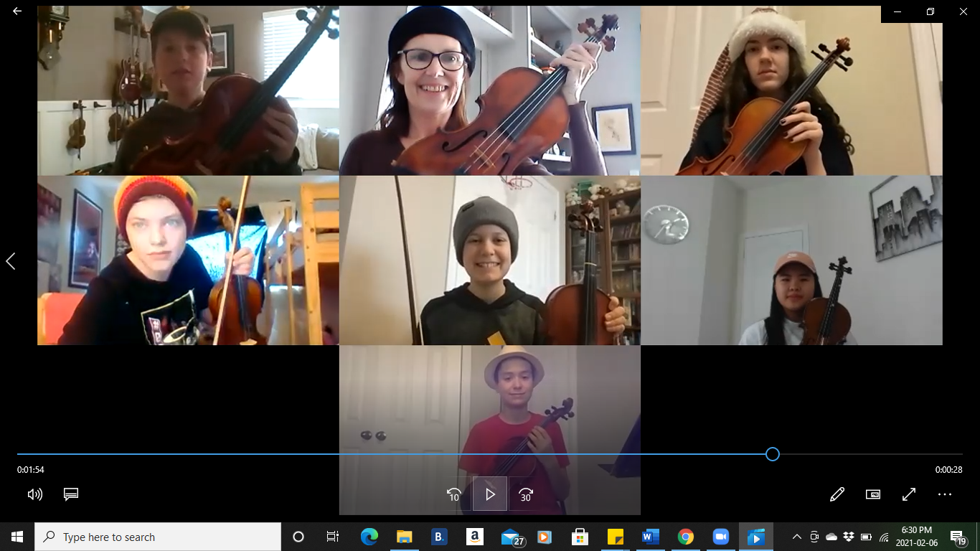Open the Dropbox tray icon
The image size is (980, 551).
pos(849,537)
